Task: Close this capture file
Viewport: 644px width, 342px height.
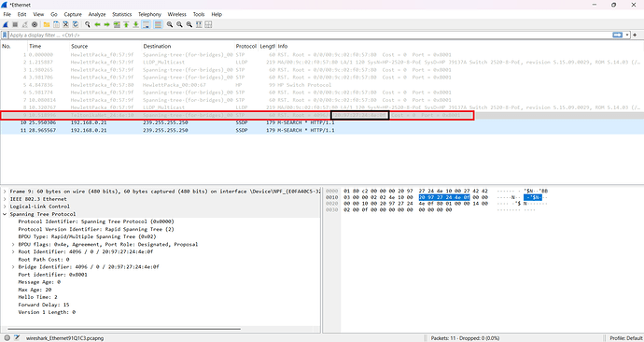Action: pyautogui.click(x=65, y=24)
